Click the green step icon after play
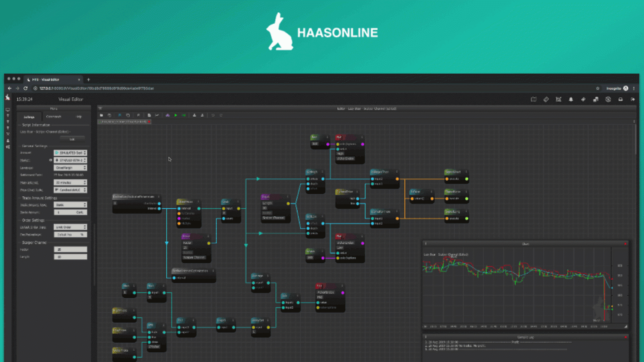The height and width of the screenshot is (362, 644). 184,115
